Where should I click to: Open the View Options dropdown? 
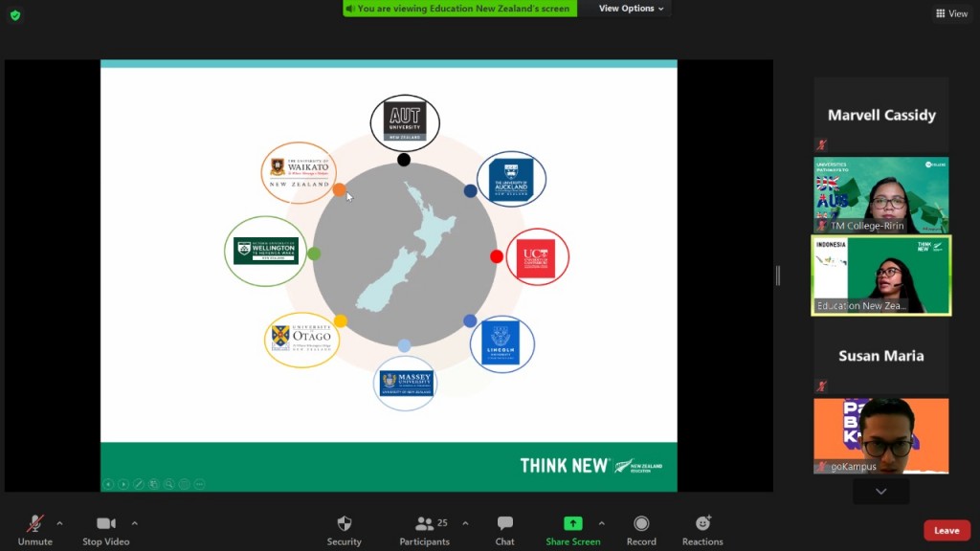tap(632, 9)
